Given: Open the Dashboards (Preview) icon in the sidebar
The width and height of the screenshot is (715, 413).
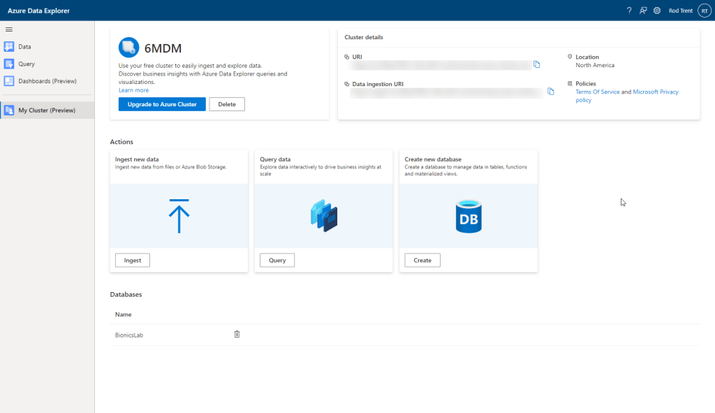Looking at the screenshot, I should coord(9,81).
